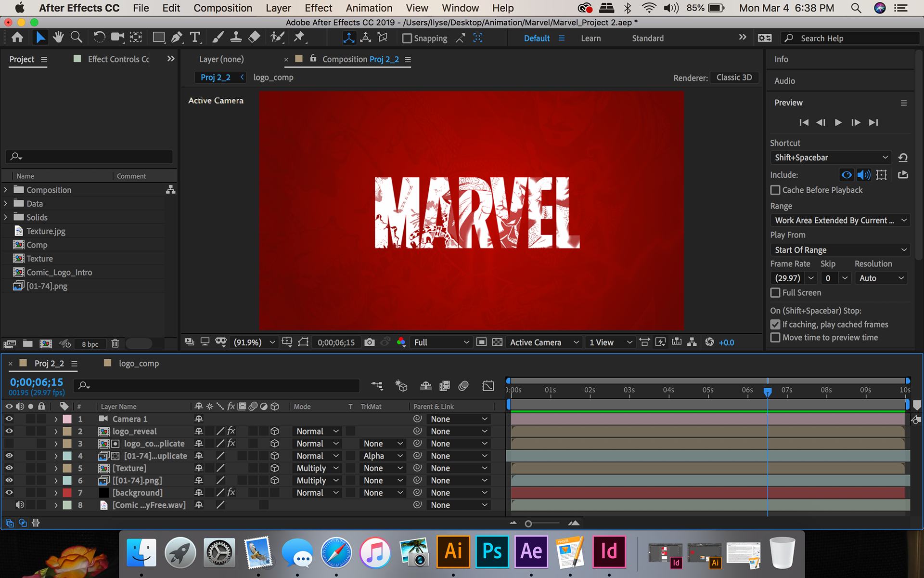Enable the Full Screen checkbox
Screen dimensions: 924x578
click(x=775, y=293)
